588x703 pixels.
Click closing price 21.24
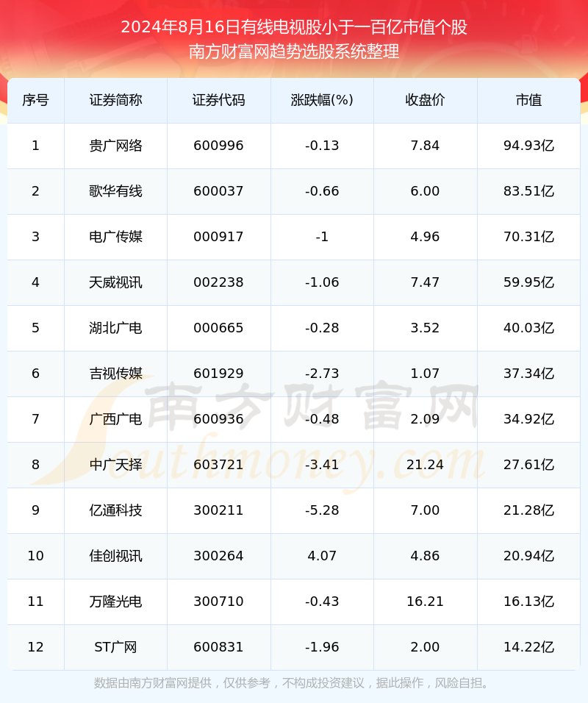425,465
